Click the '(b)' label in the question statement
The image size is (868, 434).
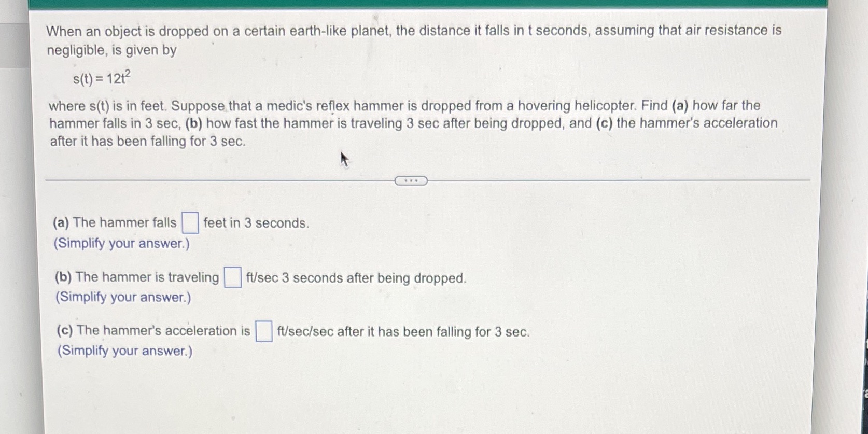[x=193, y=123]
